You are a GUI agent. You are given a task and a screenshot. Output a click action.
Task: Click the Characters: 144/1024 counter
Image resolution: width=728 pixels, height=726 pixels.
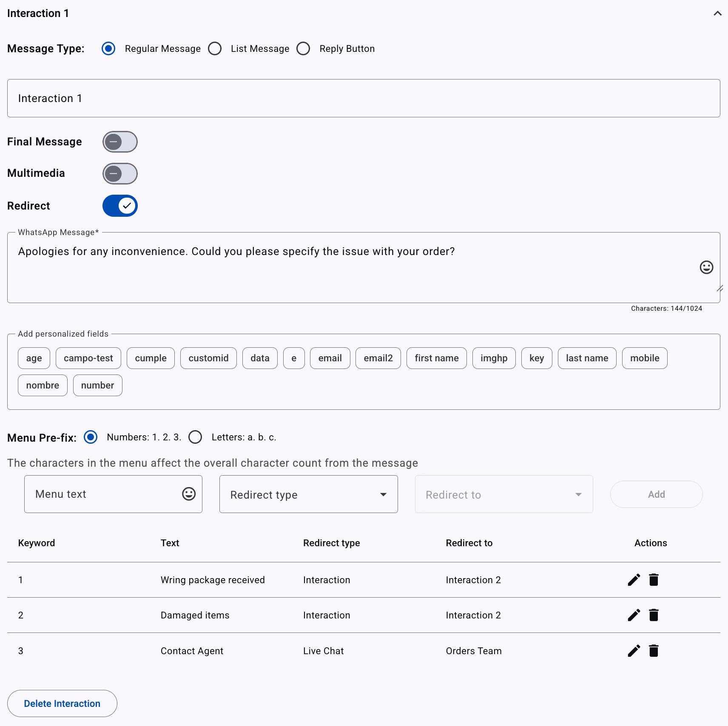666,309
